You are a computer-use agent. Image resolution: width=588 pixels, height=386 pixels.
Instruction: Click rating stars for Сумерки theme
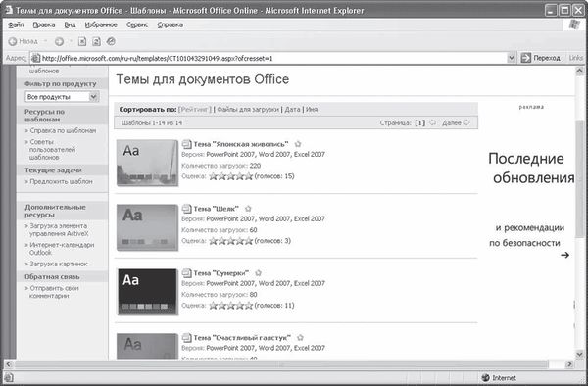click(x=230, y=306)
